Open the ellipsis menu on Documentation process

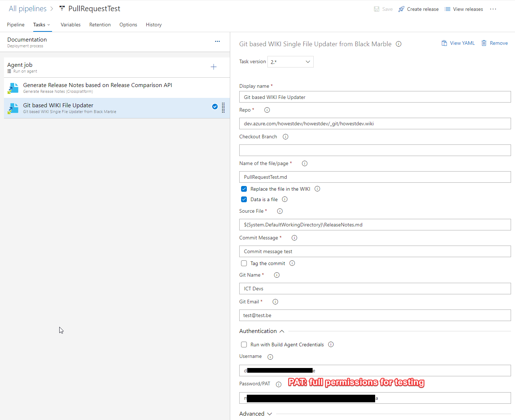[x=217, y=42]
